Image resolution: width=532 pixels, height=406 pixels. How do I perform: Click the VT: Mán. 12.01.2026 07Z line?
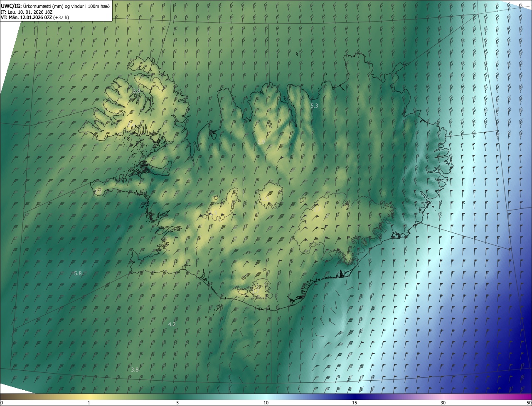pos(35,17)
